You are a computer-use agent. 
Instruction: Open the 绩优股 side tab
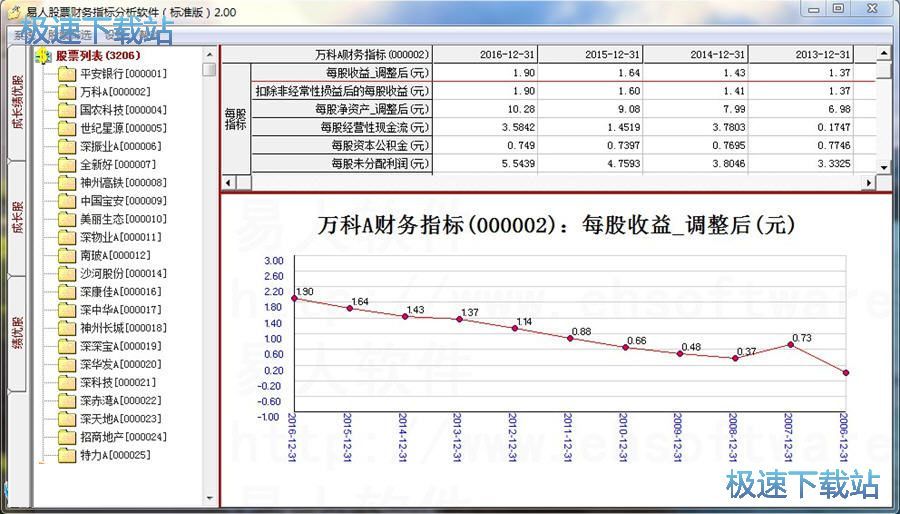[17, 333]
